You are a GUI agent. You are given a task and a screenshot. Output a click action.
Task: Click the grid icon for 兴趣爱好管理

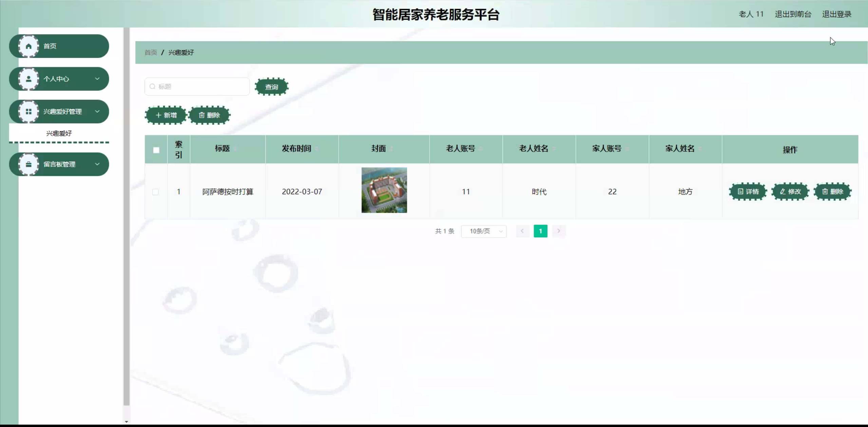tap(29, 111)
